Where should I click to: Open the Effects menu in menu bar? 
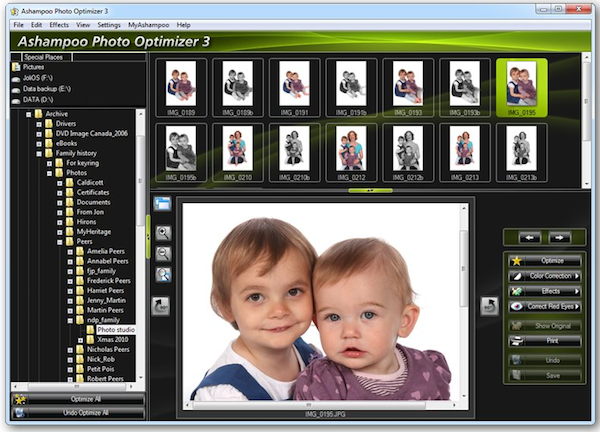click(x=59, y=24)
